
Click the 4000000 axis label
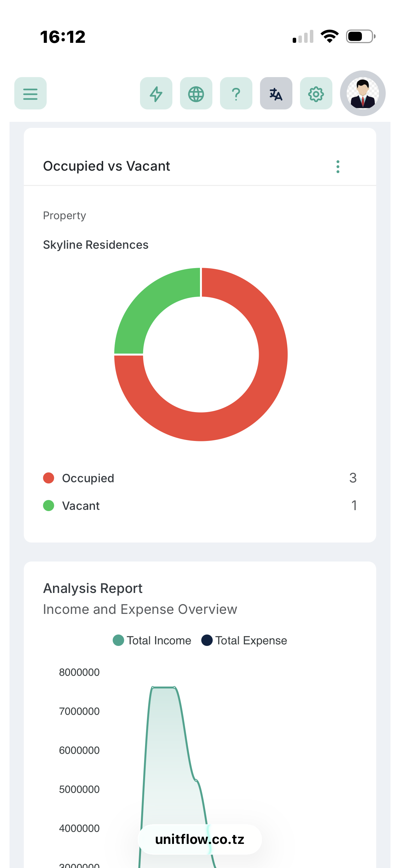[79, 828]
